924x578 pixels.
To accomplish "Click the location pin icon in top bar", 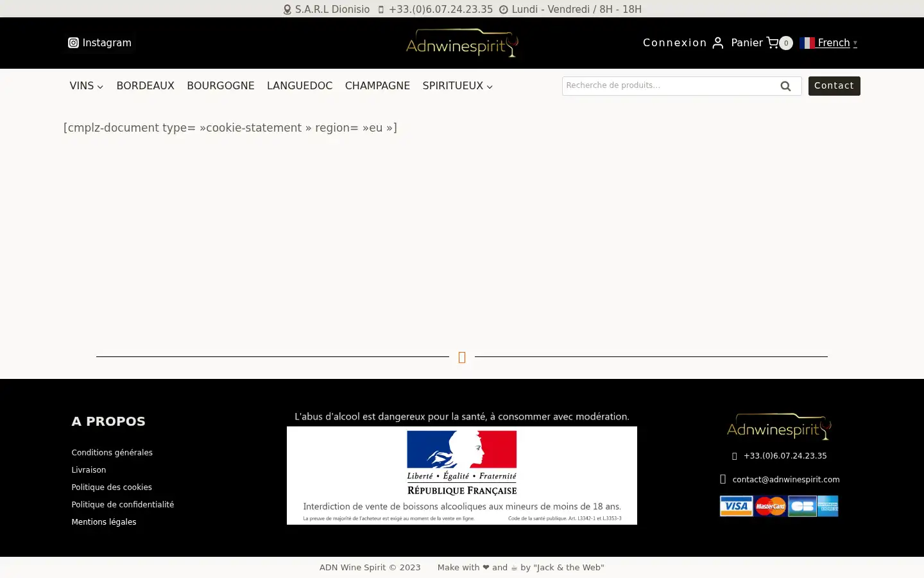I will (x=287, y=10).
